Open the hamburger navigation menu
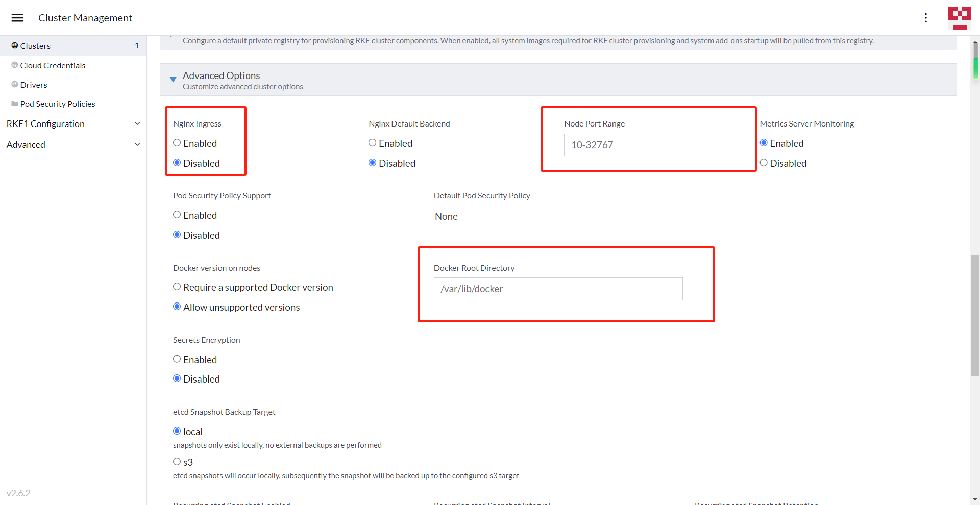This screenshot has height=505, width=980. click(17, 18)
